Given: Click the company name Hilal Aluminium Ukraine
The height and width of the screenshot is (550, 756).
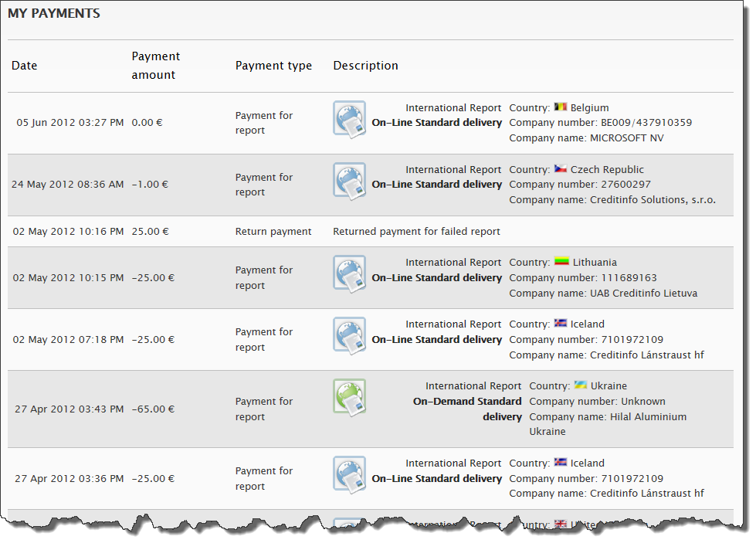Looking at the screenshot, I should tap(607, 424).
